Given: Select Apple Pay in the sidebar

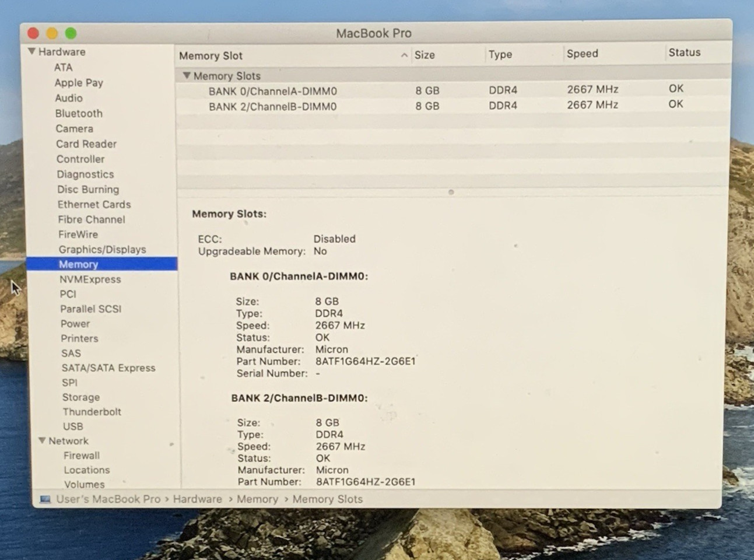Looking at the screenshot, I should [x=79, y=83].
